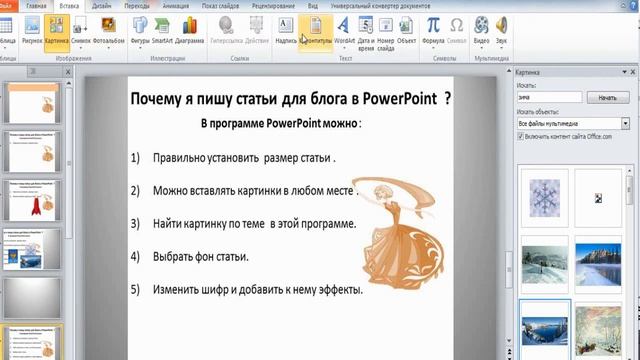Click the Гиперссылка (Hyperlink) icon

click(226, 31)
